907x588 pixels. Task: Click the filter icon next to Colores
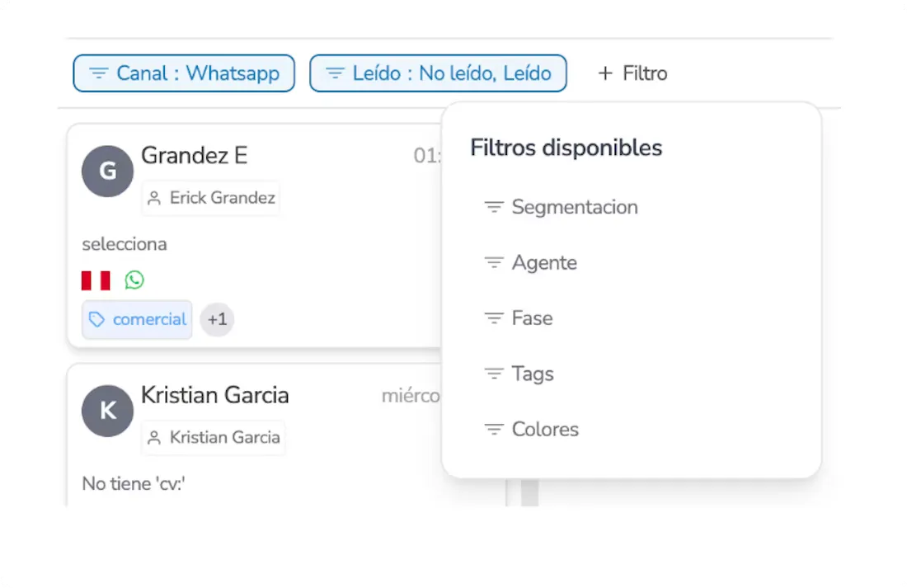493,430
